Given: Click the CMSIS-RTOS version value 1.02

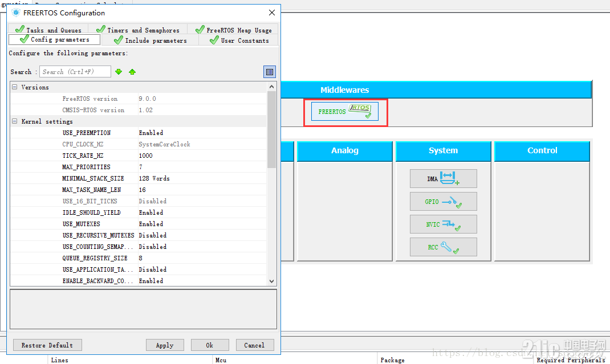Looking at the screenshot, I should tap(146, 110).
